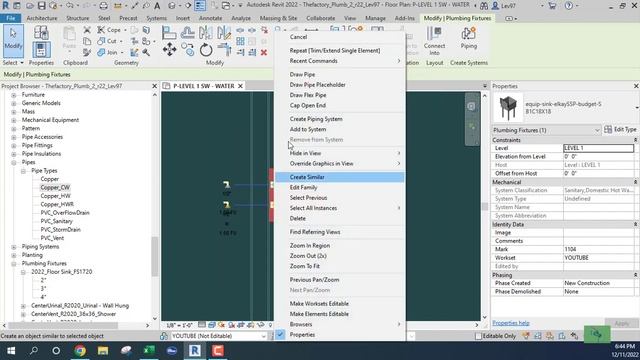
Task: Click Save in quick access toolbar
Action: 41,6
